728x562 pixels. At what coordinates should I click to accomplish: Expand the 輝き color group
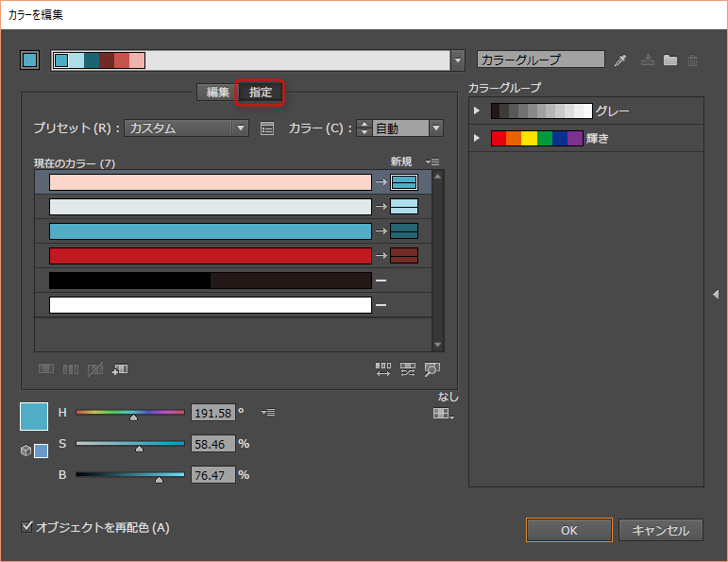478,139
